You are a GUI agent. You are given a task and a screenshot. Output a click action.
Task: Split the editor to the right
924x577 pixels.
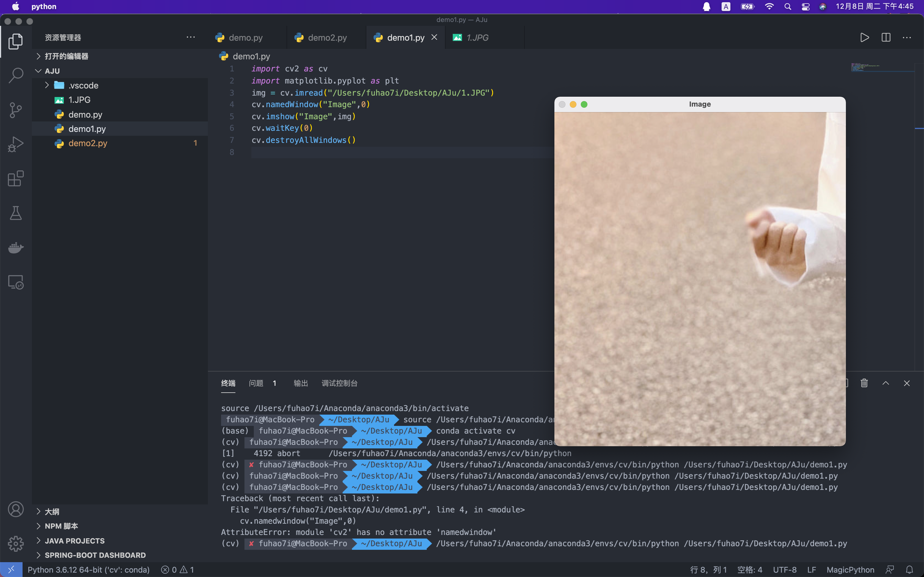click(x=886, y=37)
